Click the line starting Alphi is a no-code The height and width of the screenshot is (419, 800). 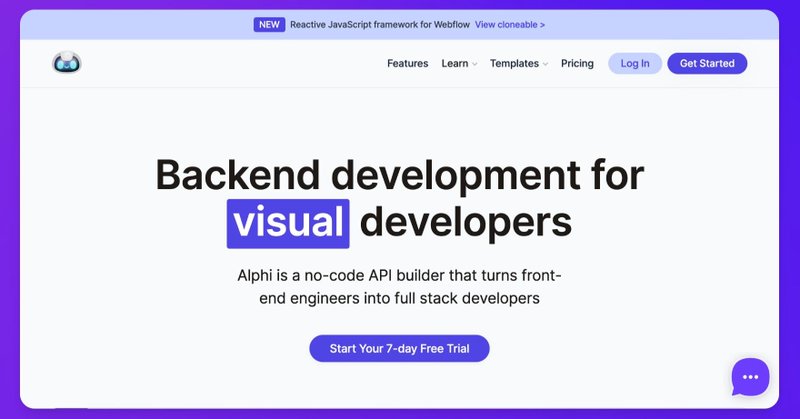399,276
